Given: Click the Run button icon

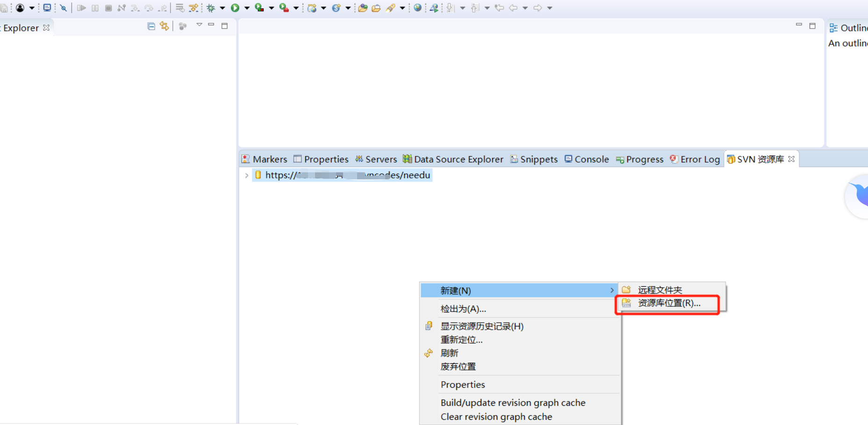Looking at the screenshot, I should click(235, 8).
